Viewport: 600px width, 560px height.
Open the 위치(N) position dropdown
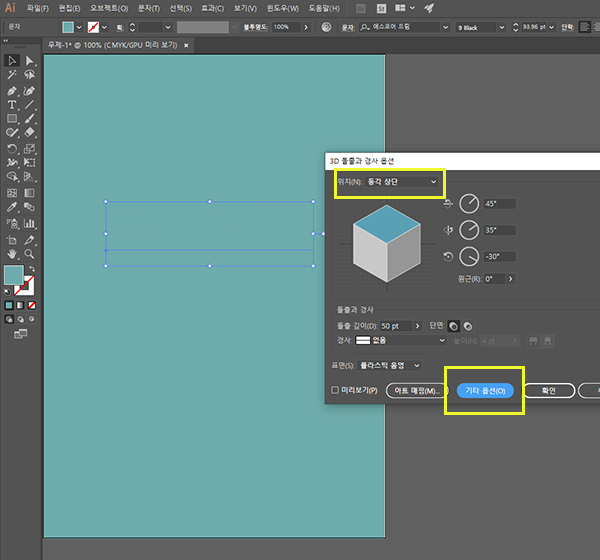401,182
